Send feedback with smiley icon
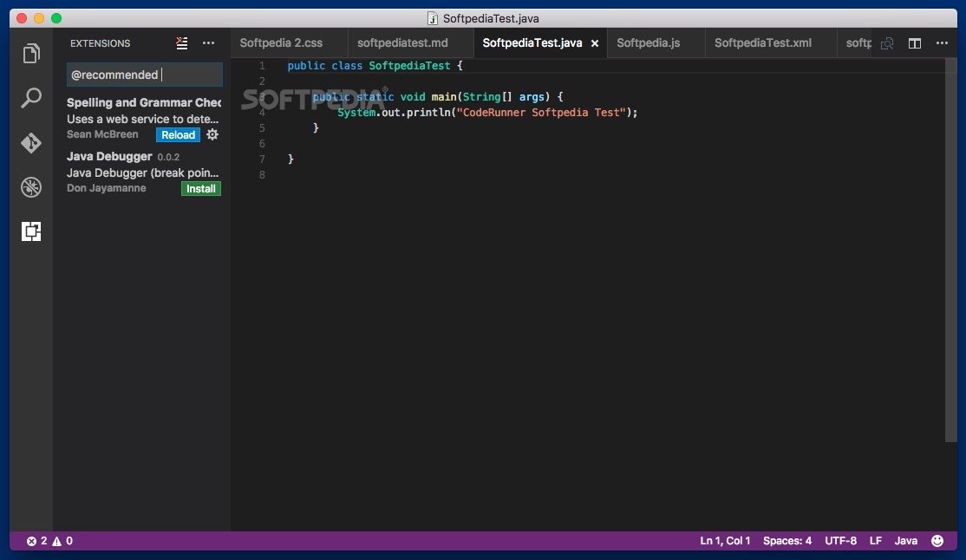 pyautogui.click(x=937, y=541)
